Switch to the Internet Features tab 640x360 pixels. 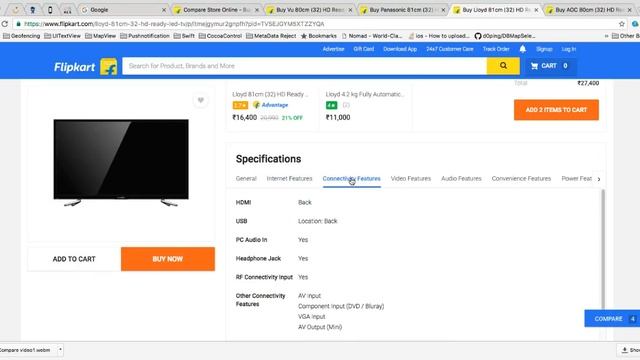pyautogui.click(x=289, y=178)
